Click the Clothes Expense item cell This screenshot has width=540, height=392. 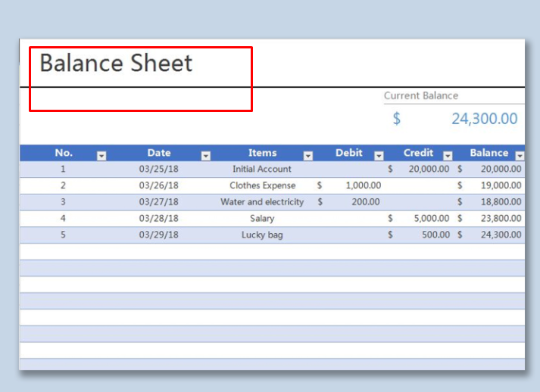262,185
